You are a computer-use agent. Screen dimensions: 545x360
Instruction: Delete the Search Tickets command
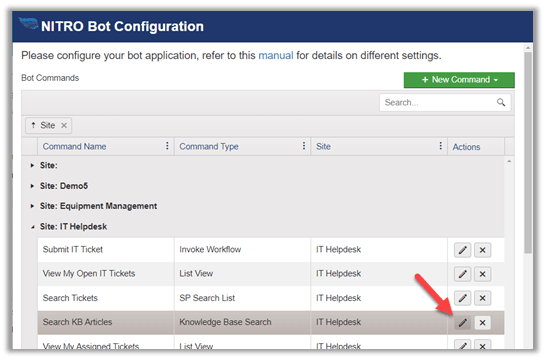(x=482, y=298)
